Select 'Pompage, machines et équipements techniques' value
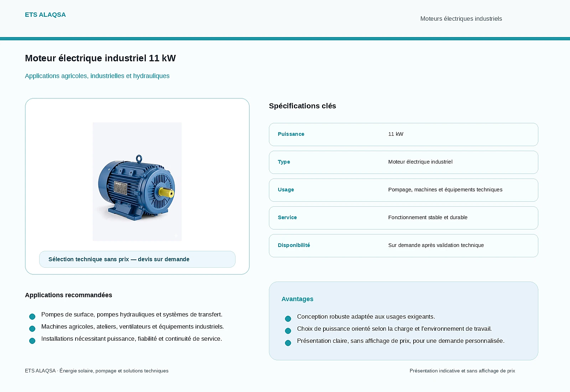This screenshot has width=570, height=392. (445, 190)
